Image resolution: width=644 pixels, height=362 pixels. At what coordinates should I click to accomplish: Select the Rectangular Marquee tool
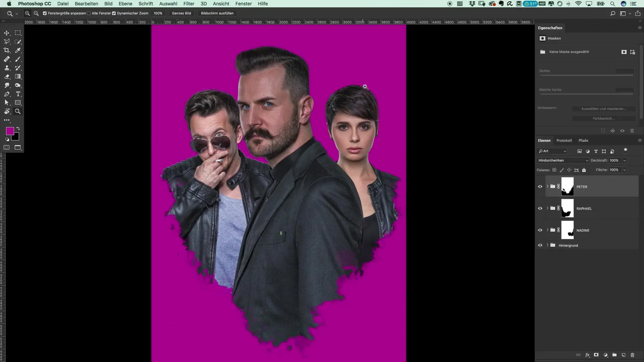point(18,33)
